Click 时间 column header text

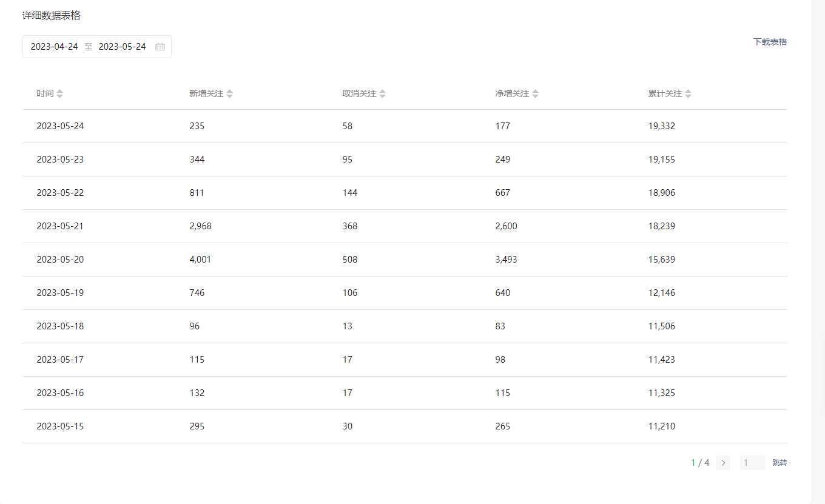(x=45, y=94)
